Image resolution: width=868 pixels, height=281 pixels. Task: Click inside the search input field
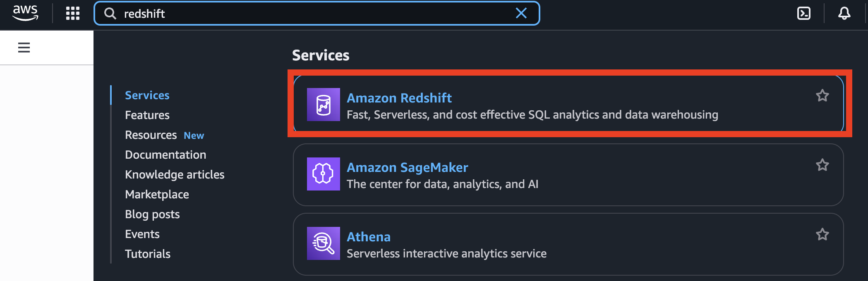click(290, 14)
